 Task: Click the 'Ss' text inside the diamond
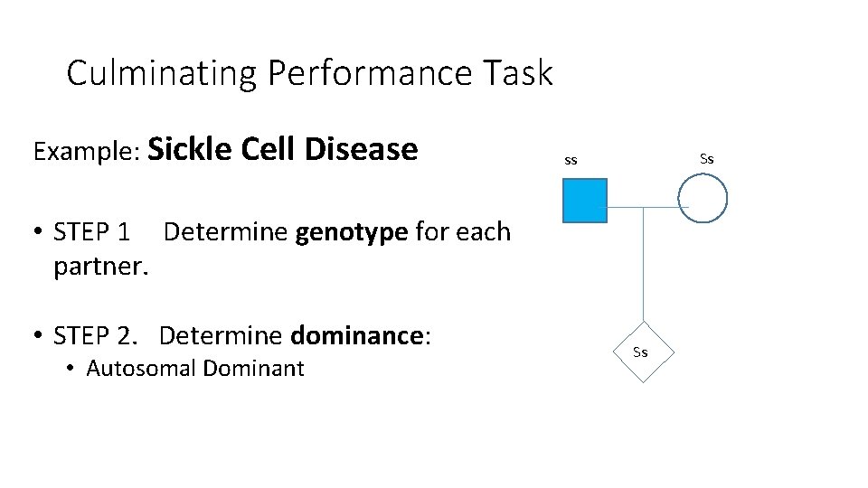(640, 352)
